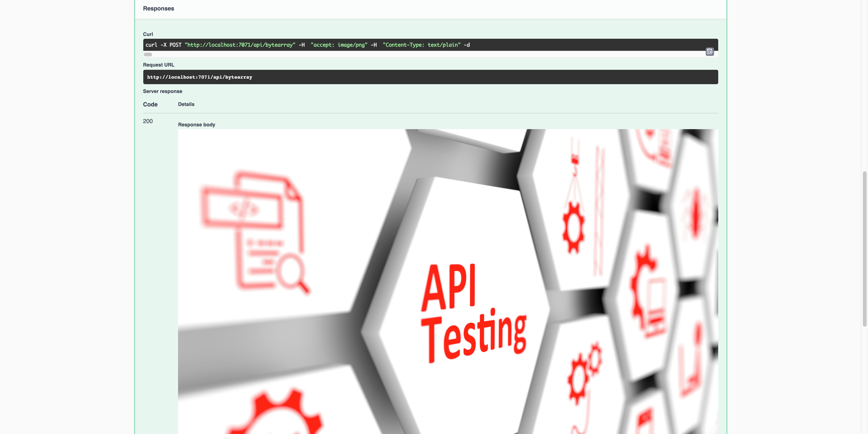The width and height of the screenshot is (868, 434).
Task: Click the Code column header
Action: pos(150,104)
